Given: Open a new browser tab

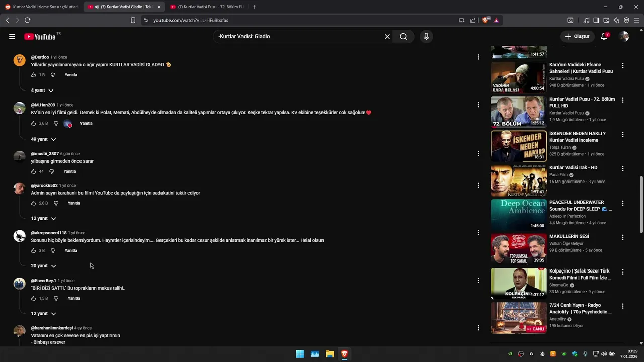Looking at the screenshot, I should point(254,7).
